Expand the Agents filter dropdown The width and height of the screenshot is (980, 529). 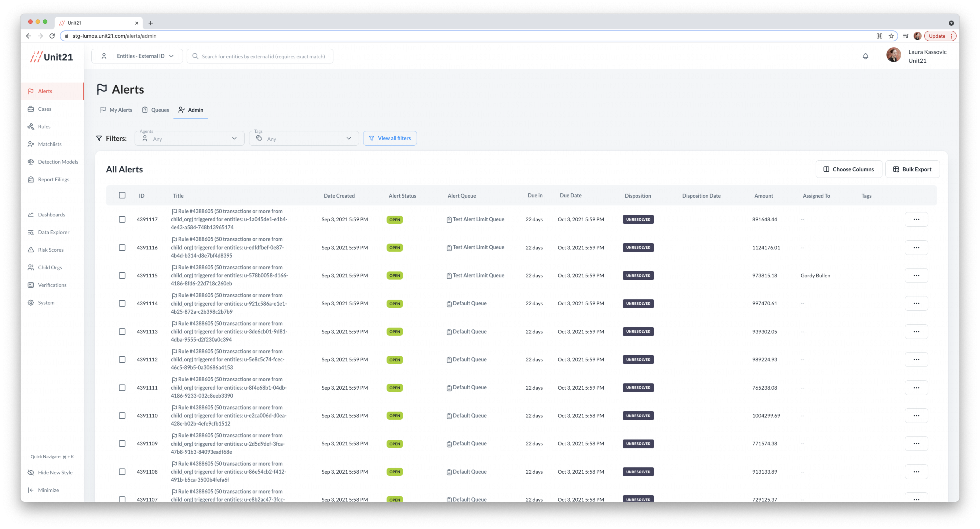[189, 138]
